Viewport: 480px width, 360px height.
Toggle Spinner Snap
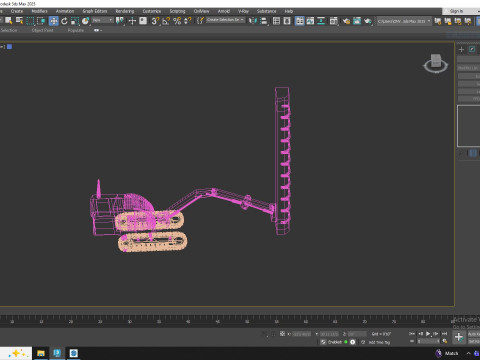(x=188, y=21)
